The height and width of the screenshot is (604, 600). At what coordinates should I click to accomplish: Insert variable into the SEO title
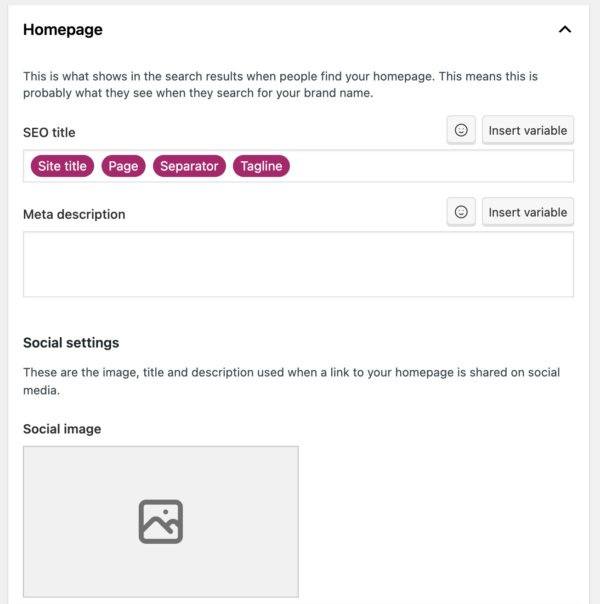point(528,130)
